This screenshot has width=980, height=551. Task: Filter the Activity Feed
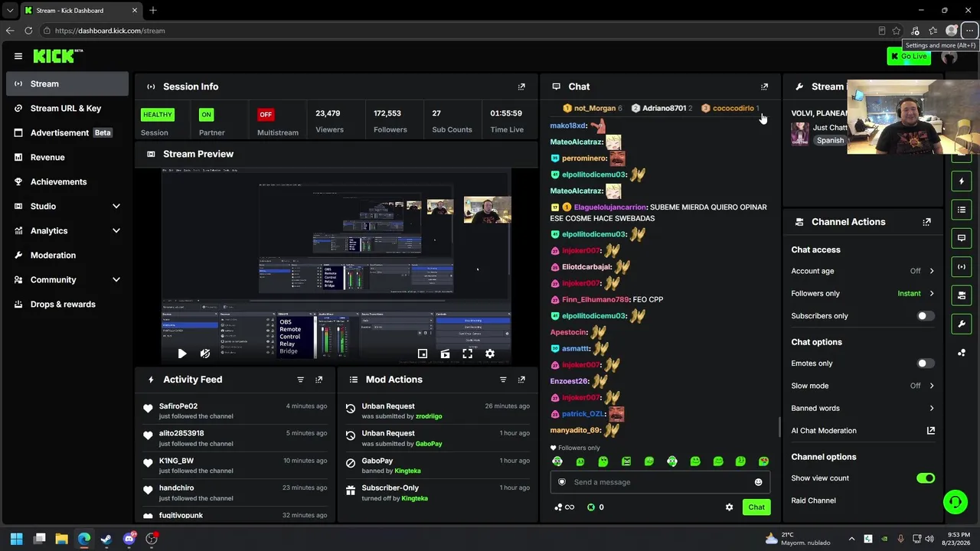(x=300, y=380)
